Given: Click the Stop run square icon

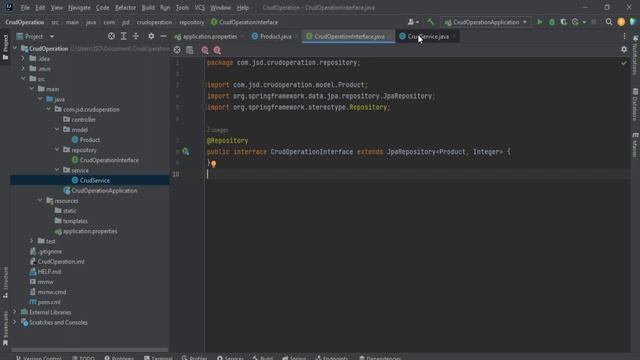Looking at the screenshot, I should pos(593,22).
